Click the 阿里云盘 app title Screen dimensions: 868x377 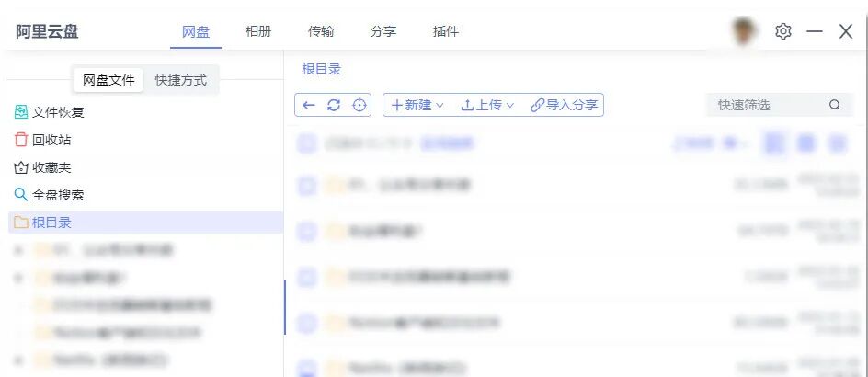click(x=47, y=31)
